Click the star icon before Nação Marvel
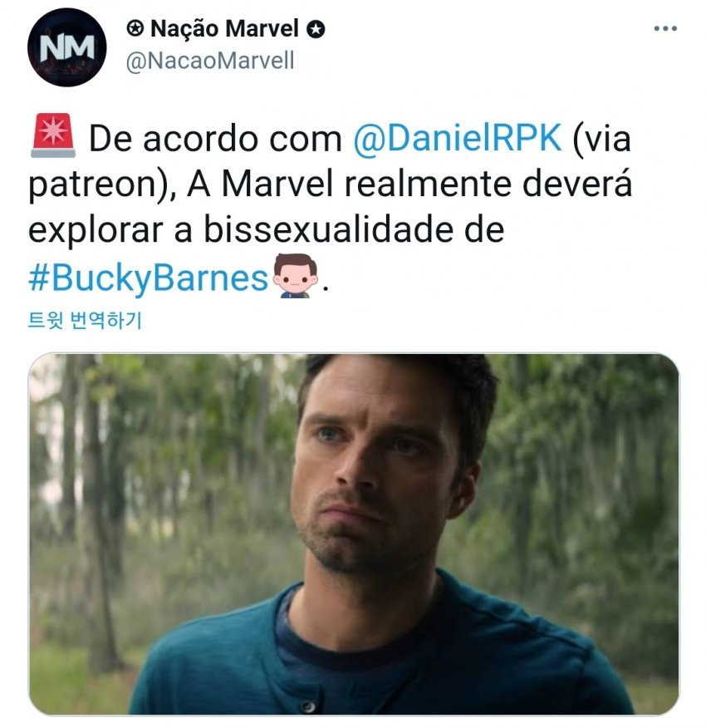Viewport: 706px width, 728px height. [135, 29]
